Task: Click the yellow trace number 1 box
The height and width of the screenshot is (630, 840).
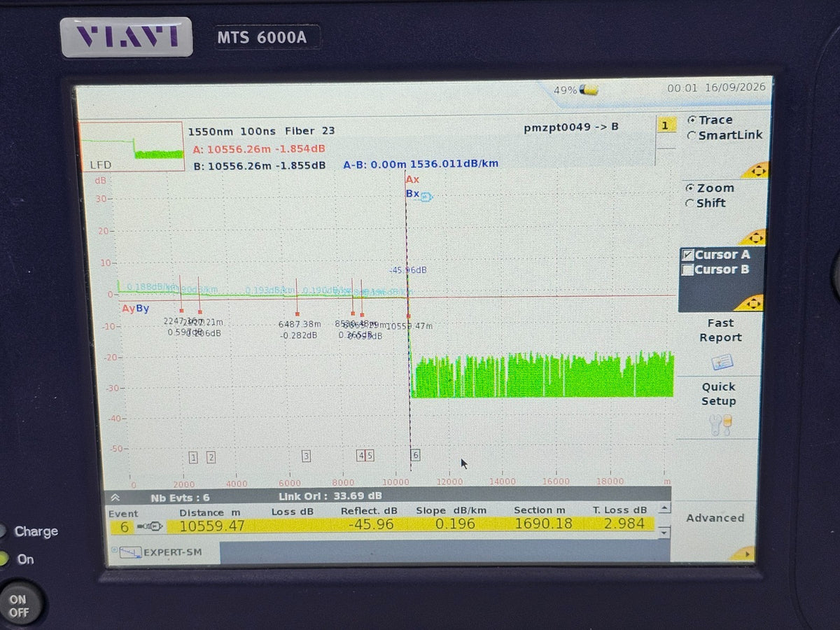Action: [665, 125]
